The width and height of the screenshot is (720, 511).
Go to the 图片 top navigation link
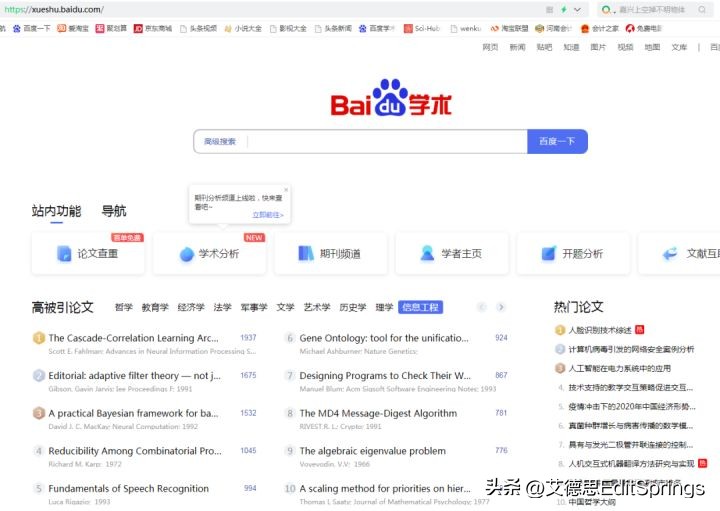coord(598,47)
